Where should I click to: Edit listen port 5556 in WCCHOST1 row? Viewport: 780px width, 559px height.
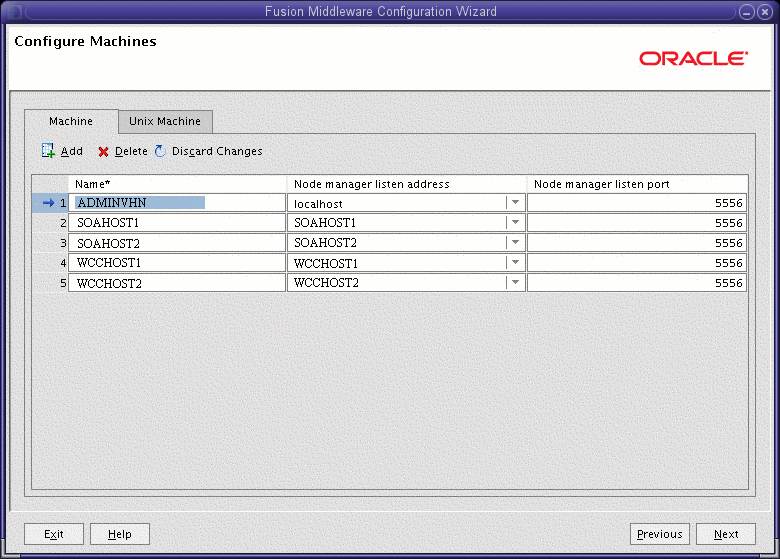tap(637, 263)
